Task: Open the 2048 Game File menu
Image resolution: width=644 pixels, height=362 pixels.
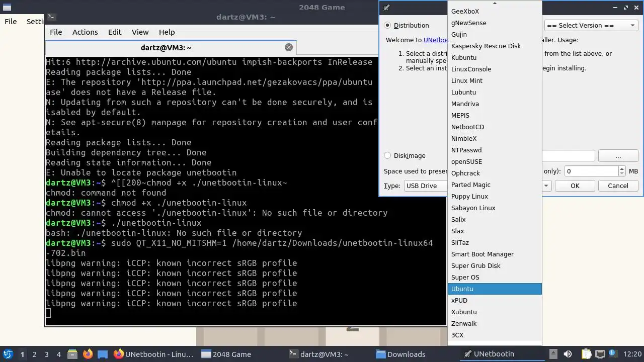Action: [x=11, y=21]
